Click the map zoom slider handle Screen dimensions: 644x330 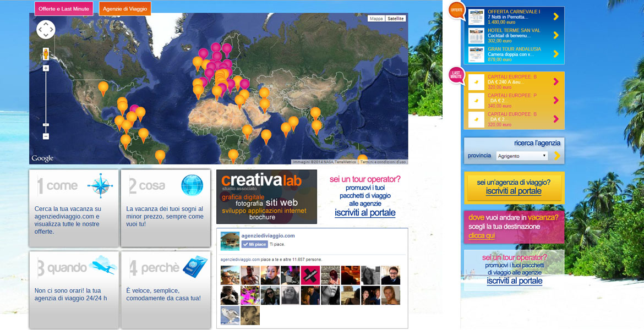click(46, 124)
